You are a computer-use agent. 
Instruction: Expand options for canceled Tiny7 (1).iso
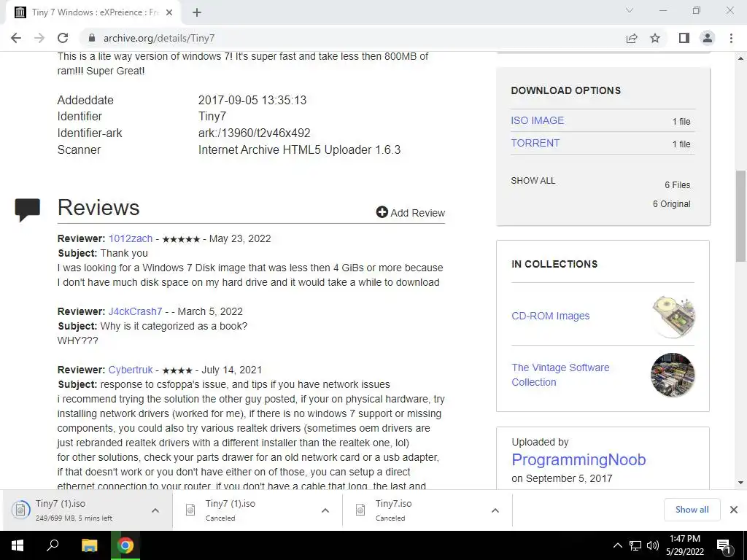[325, 510]
